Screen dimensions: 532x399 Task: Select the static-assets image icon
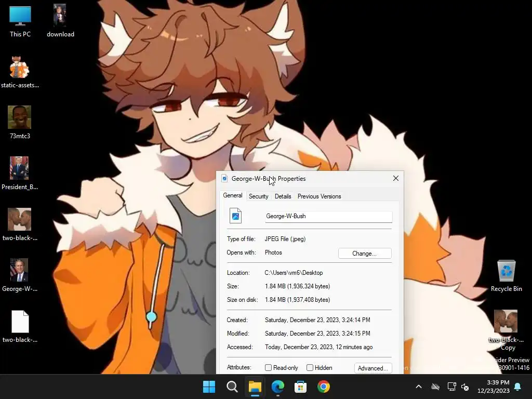20,72
